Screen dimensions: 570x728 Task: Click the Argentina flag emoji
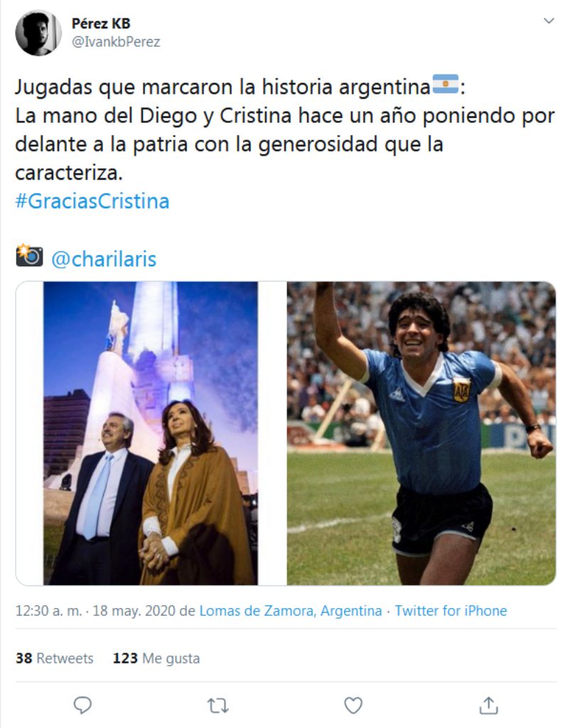coord(446,85)
